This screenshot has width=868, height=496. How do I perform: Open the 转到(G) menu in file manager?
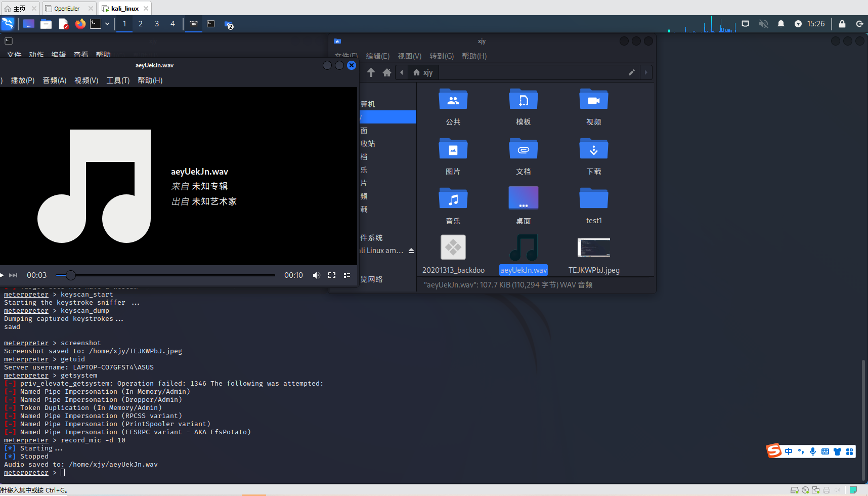coord(442,56)
